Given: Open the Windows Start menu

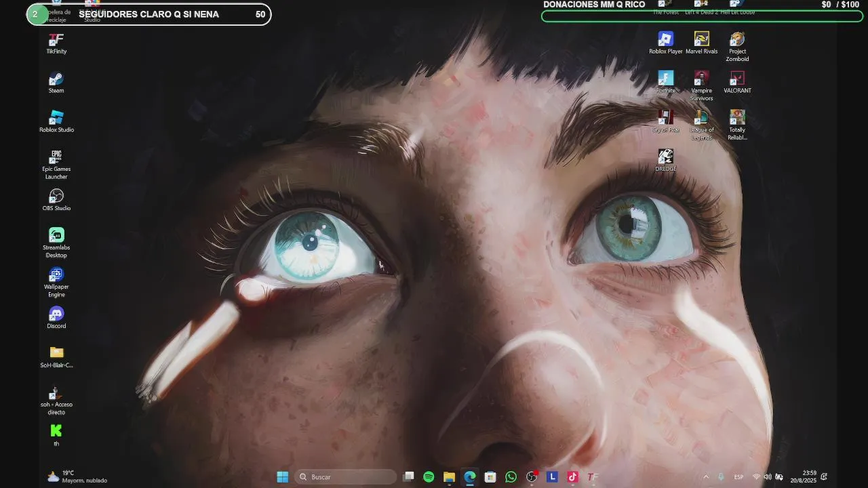Looking at the screenshot, I should point(283,477).
